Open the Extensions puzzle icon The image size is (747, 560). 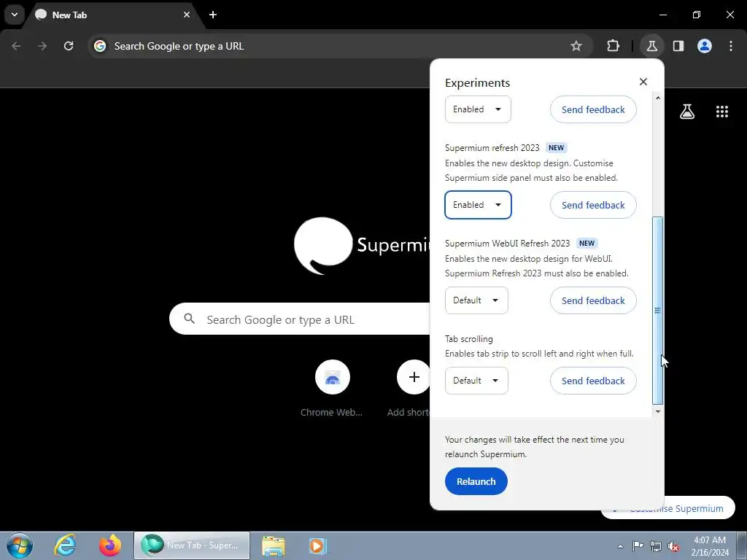(x=613, y=46)
